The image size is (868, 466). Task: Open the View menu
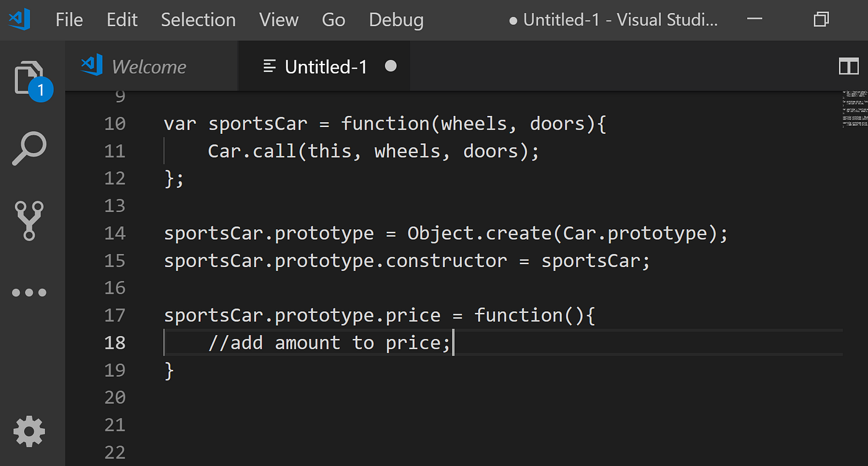(279, 20)
